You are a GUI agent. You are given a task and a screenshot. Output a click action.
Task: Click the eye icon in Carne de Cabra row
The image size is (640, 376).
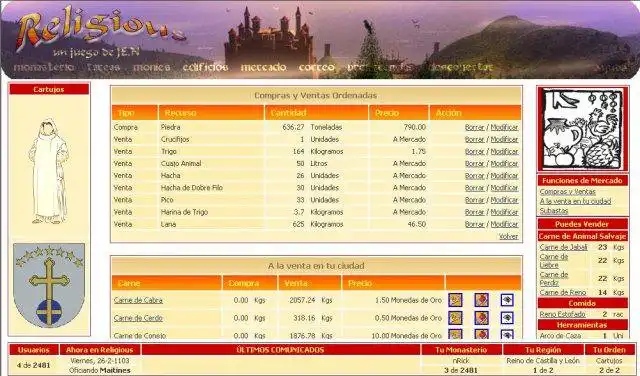(x=507, y=300)
